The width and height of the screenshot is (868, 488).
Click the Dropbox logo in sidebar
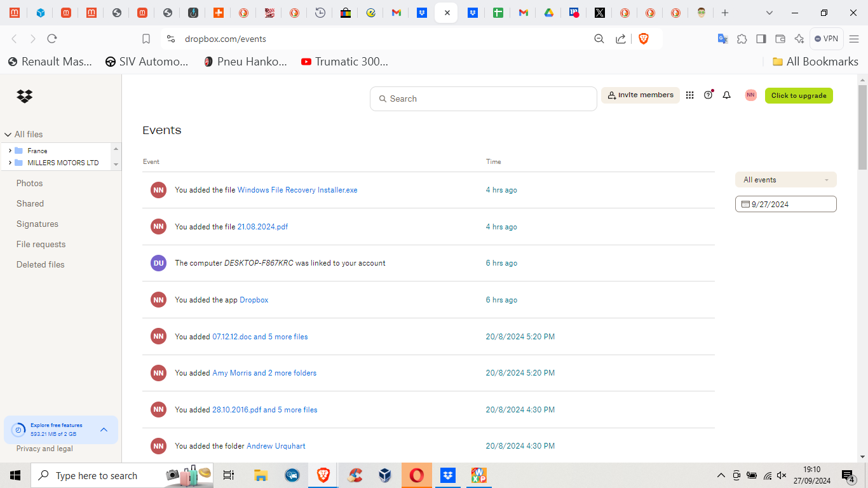click(x=25, y=97)
